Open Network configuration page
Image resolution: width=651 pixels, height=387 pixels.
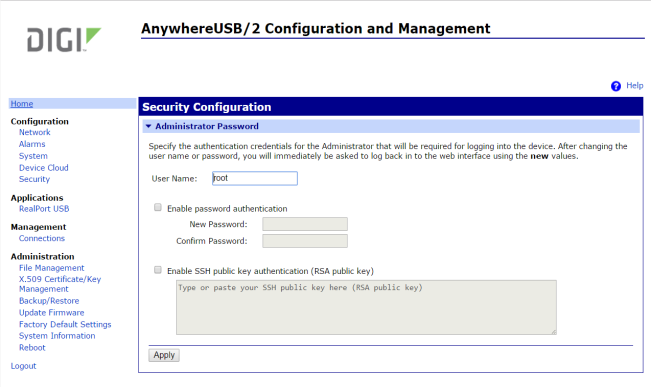pos(34,132)
